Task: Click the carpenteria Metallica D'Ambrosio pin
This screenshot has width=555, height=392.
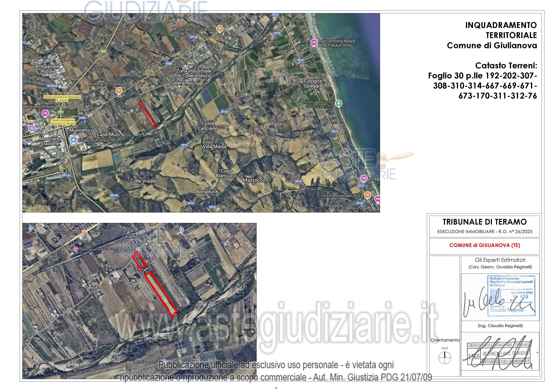Action: 138,250
